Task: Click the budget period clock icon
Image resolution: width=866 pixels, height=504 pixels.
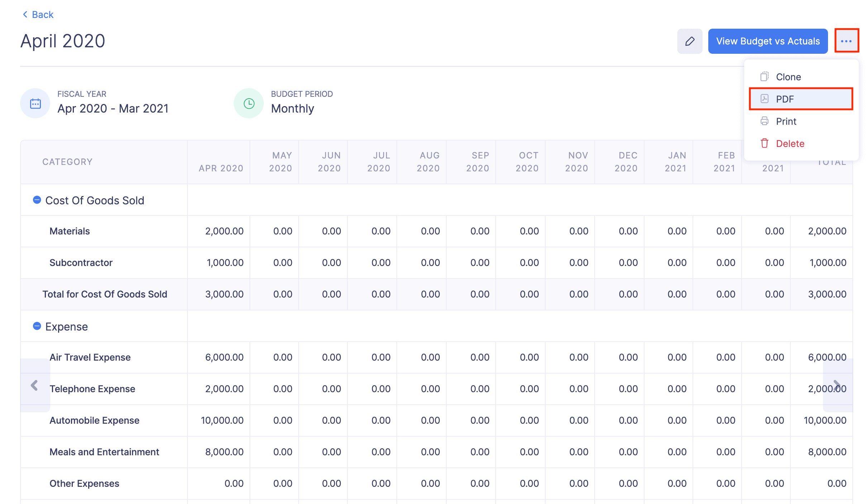Action: pos(249,104)
